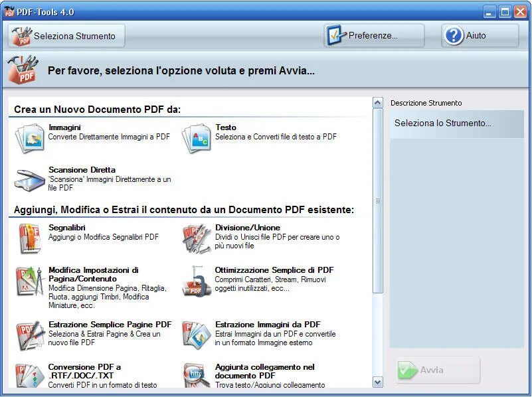This screenshot has height=397, width=532.
Task: Click the Scansione Diretta scanner icon
Action: 29,181
